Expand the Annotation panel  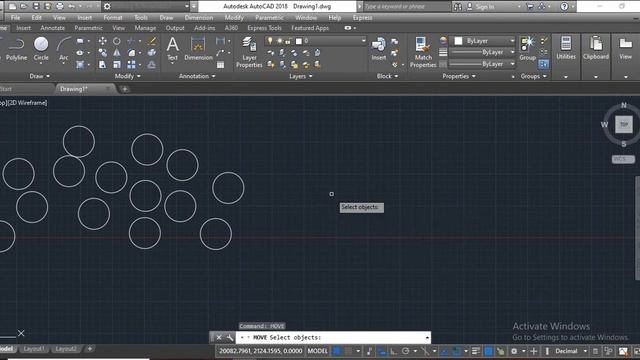coord(197,76)
